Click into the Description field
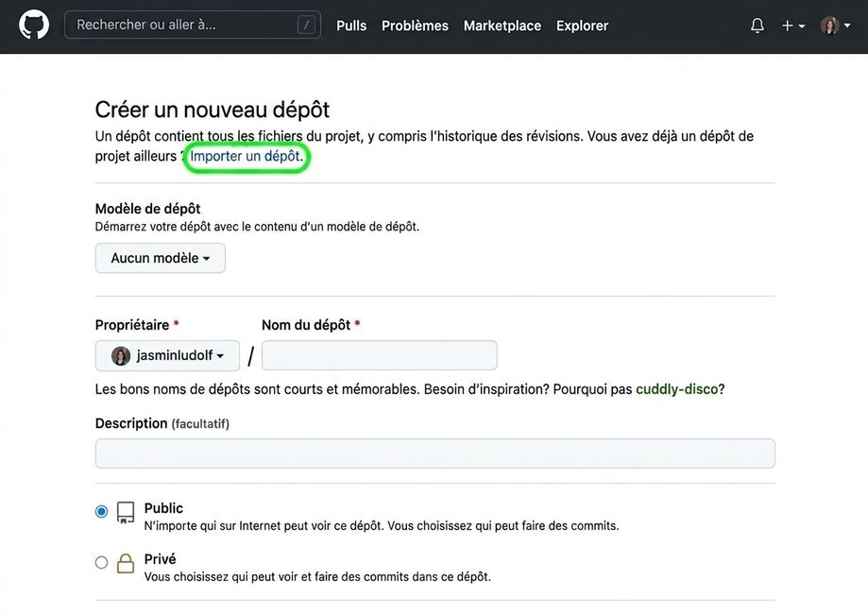 (x=434, y=453)
